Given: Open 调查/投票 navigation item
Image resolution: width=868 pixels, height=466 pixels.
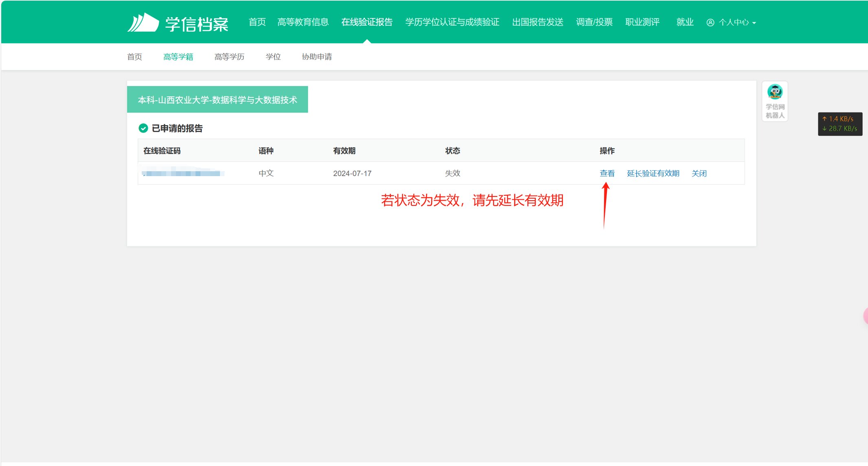Looking at the screenshot, I should (x=594, y=22).
